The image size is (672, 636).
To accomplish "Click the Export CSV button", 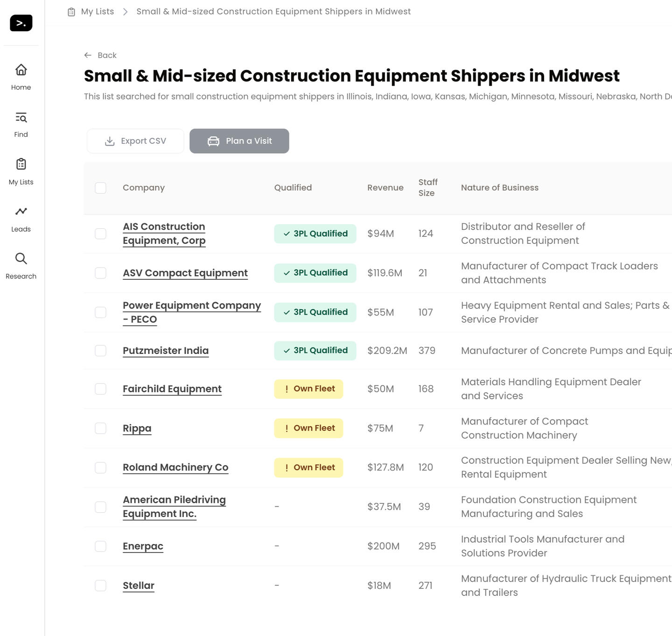I will click(135, 141).
